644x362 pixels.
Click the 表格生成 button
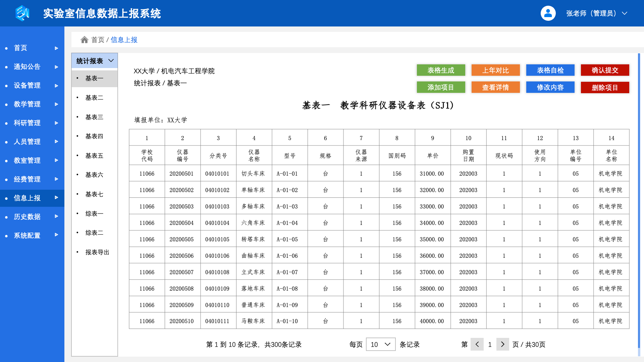[x=441, y=70]
